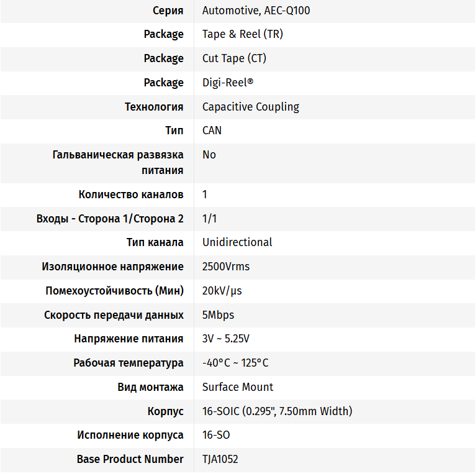
Task: Select the Unidirectional channel type value
Action: (237, 242)
